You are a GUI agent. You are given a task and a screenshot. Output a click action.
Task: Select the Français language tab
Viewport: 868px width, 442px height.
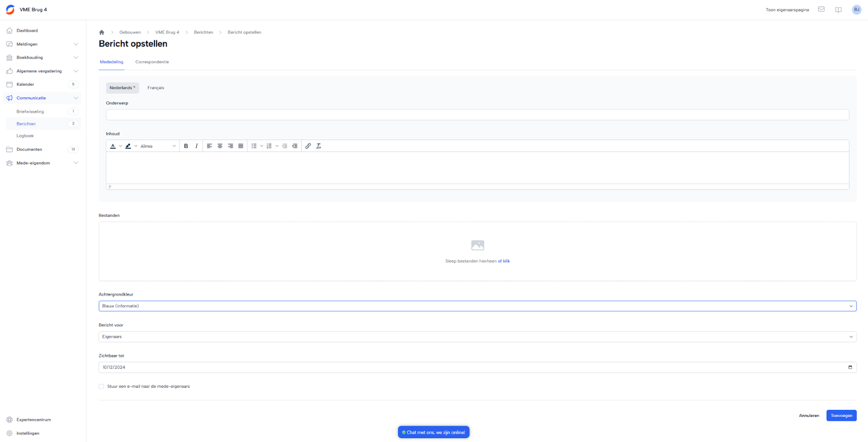click(156, 88)
